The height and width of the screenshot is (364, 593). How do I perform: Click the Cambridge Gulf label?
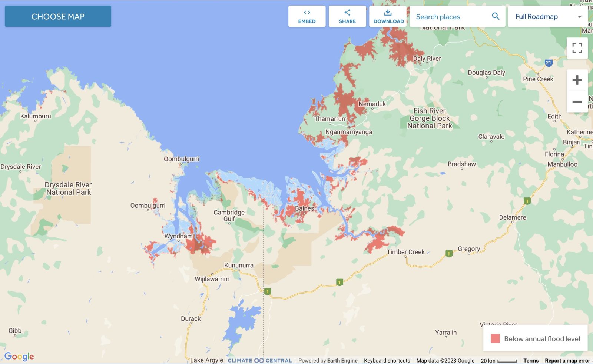[x=229, y=215]
